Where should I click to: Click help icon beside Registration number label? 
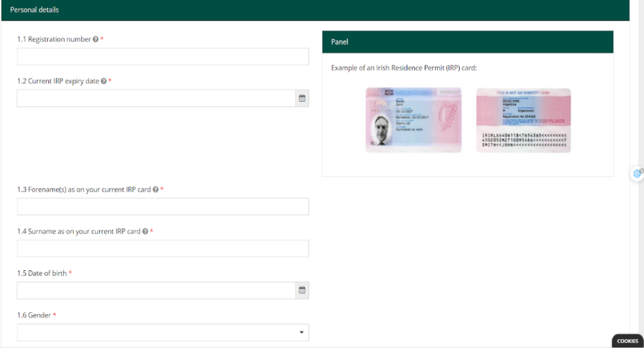(95, 39)
